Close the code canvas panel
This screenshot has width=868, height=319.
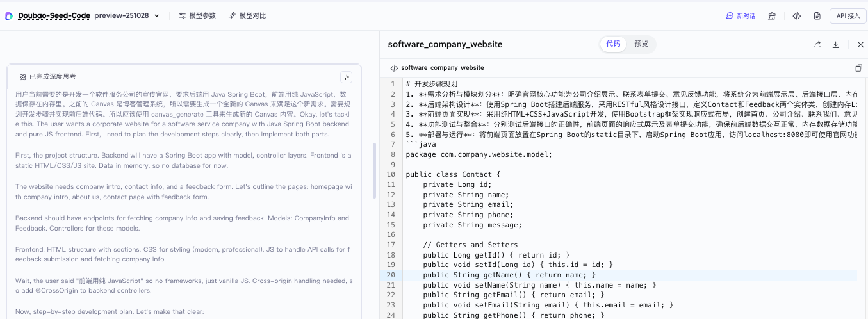[860, 44]
